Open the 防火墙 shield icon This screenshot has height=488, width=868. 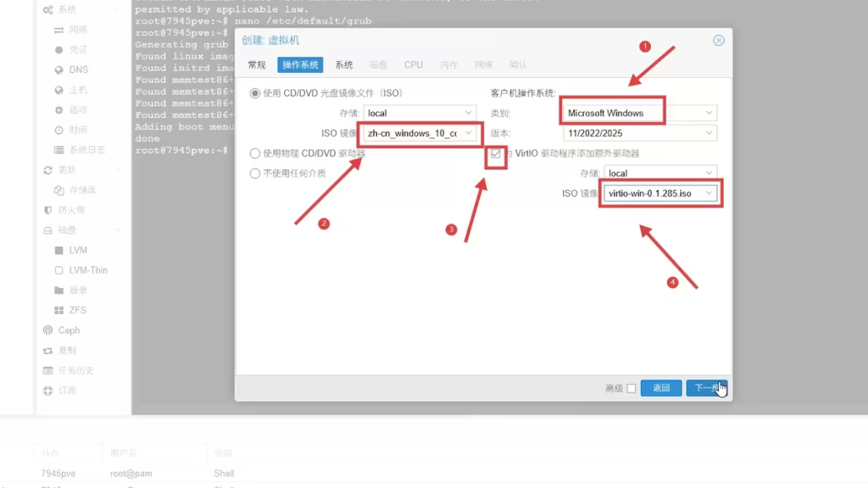click(x=48, y=210)
